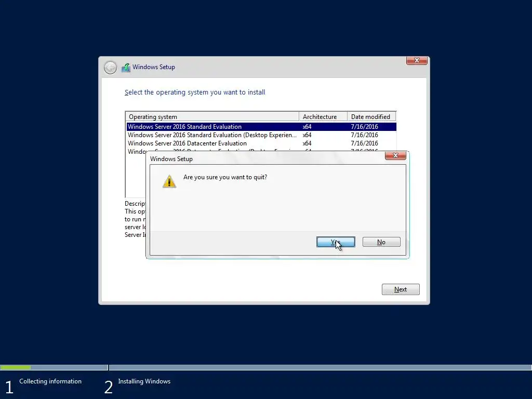
Task: Click the Operating system column header
Action: (212, 117)
